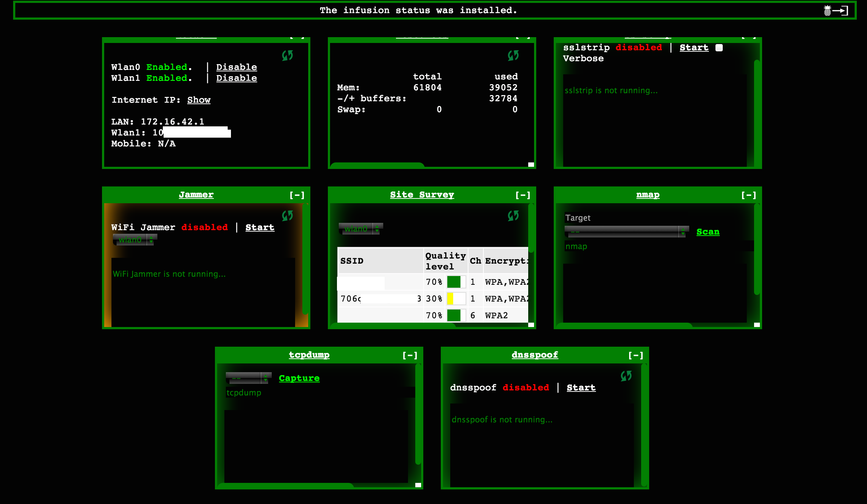Open the Site Survey title link
Viewport: 867px width, 504px height.
(x=422, y=194)
